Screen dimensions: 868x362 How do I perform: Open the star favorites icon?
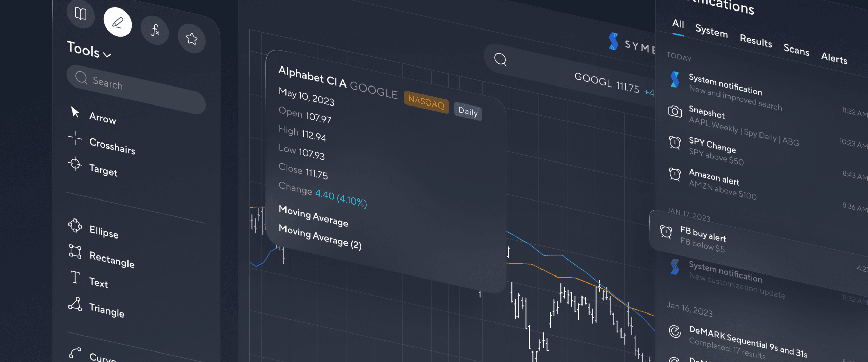[192, 38]
